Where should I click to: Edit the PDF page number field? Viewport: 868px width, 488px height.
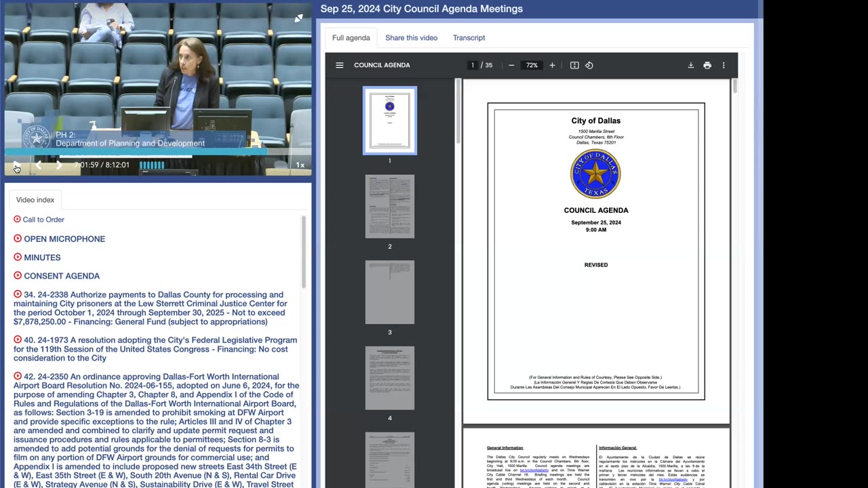click(x=473, y=65)
